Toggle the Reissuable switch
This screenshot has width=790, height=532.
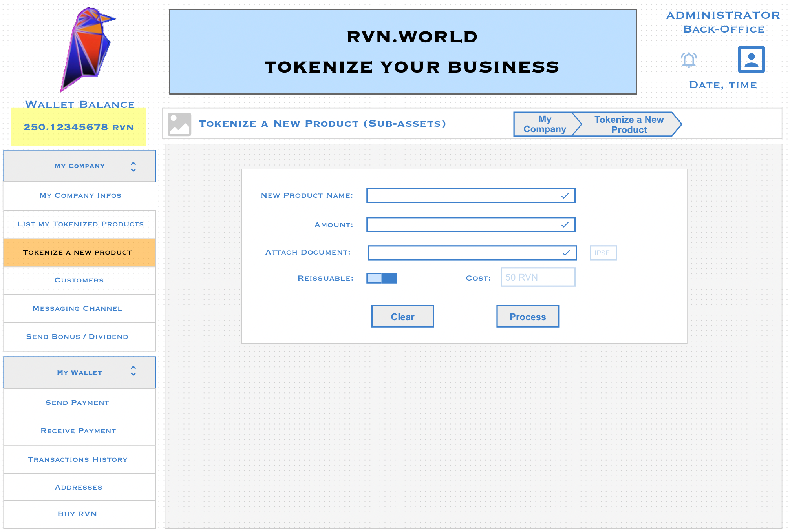pos(381,278)
